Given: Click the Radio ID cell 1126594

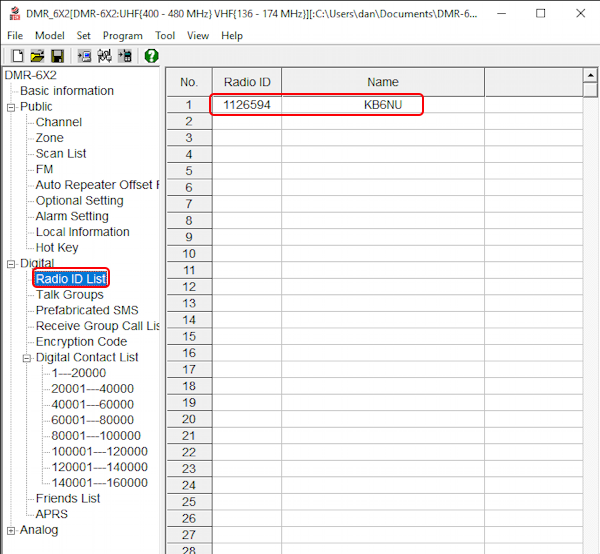Looking at the screenshot, I should [x=246, y=104].
